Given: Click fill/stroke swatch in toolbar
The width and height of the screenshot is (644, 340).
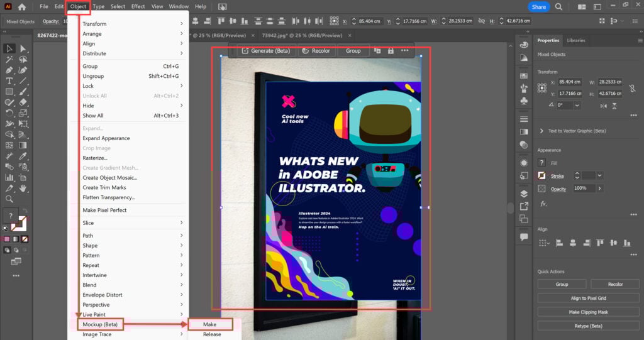Looking at the screenshot, I should pos(14,220).
